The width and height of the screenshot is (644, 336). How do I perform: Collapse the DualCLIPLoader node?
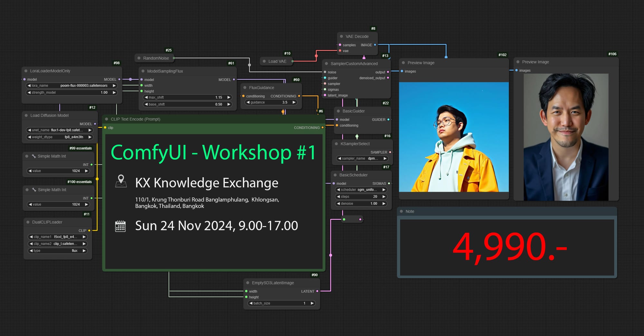coord(28,222)
